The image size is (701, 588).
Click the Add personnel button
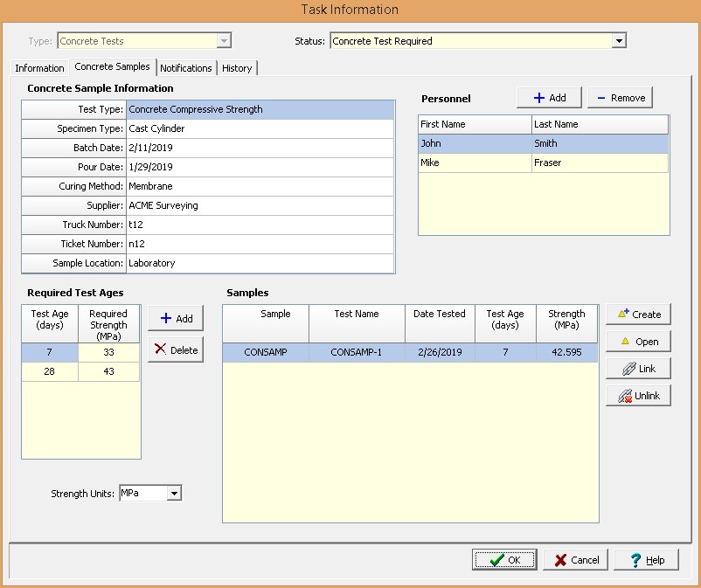click(x=549, y=98)
